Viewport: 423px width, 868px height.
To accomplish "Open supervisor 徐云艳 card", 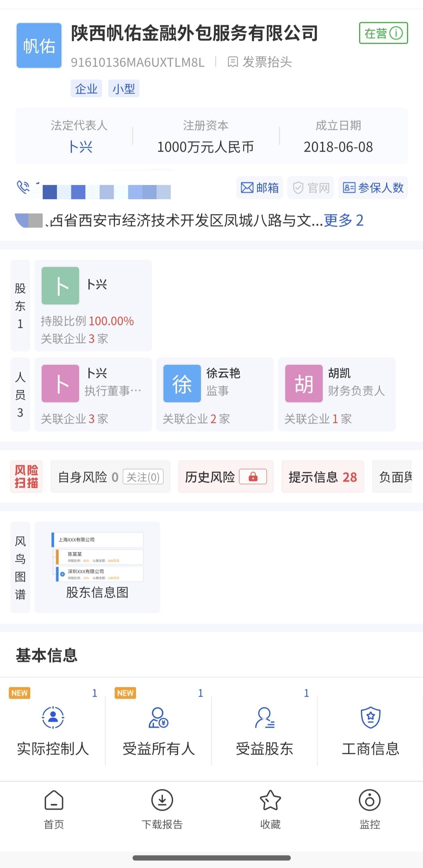I will coord(215,394).
